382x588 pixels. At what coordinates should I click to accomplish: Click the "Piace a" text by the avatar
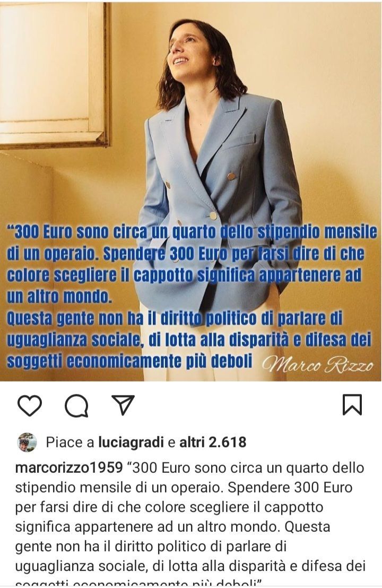click(70, 443)
